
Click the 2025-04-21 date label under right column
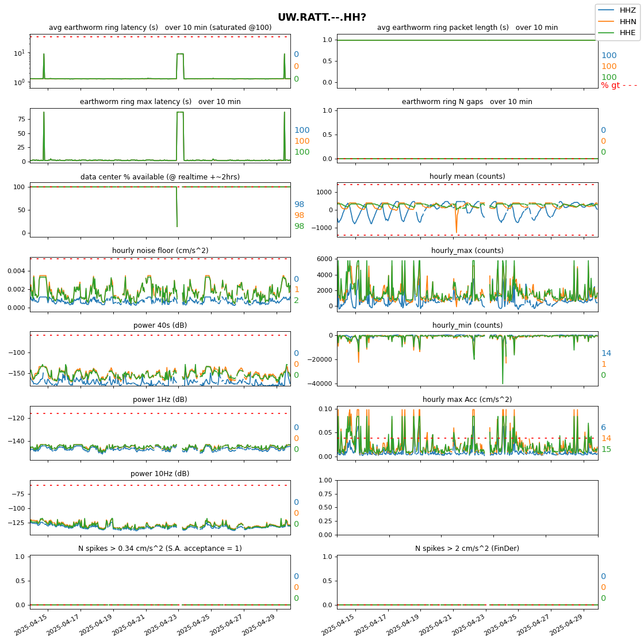[x=436, y=626]
